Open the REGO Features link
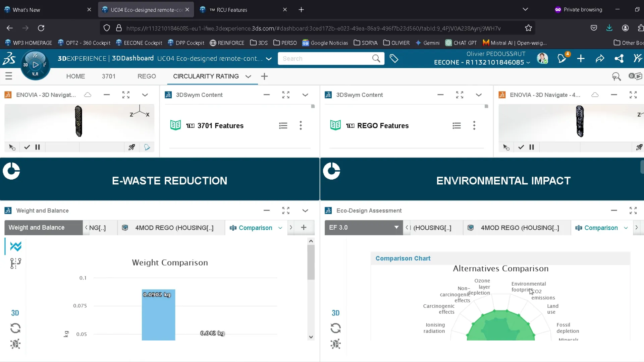The width and height of the screenshot is (644, 362). [383, 126]
